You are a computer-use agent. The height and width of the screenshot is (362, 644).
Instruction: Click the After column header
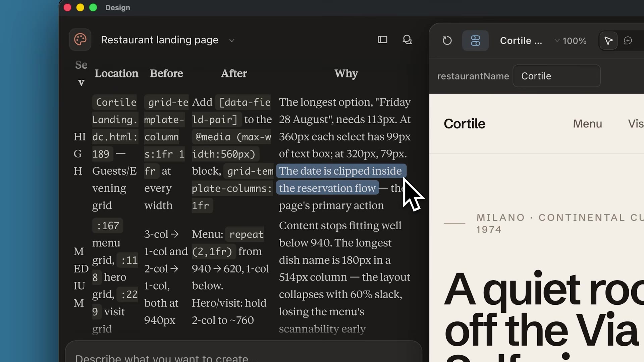pos(234,73)
